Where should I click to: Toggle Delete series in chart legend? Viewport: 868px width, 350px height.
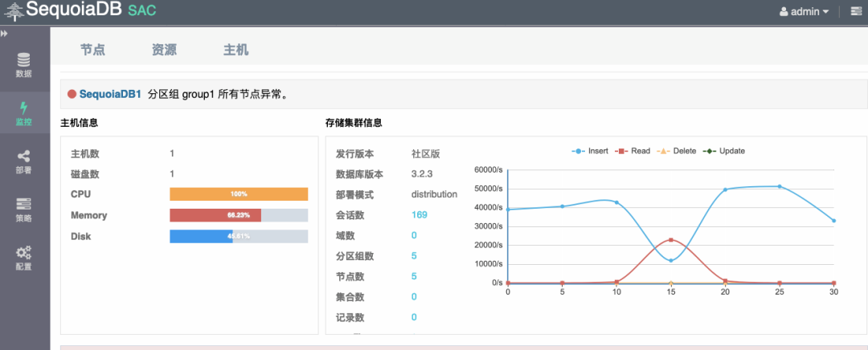click(677, 151)
